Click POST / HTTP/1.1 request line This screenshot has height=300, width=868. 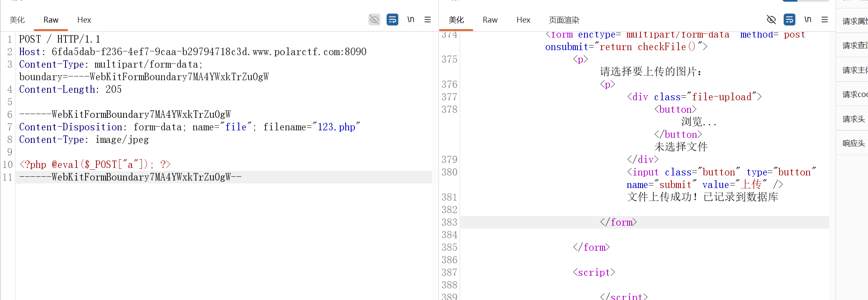(x=60, y=39)
